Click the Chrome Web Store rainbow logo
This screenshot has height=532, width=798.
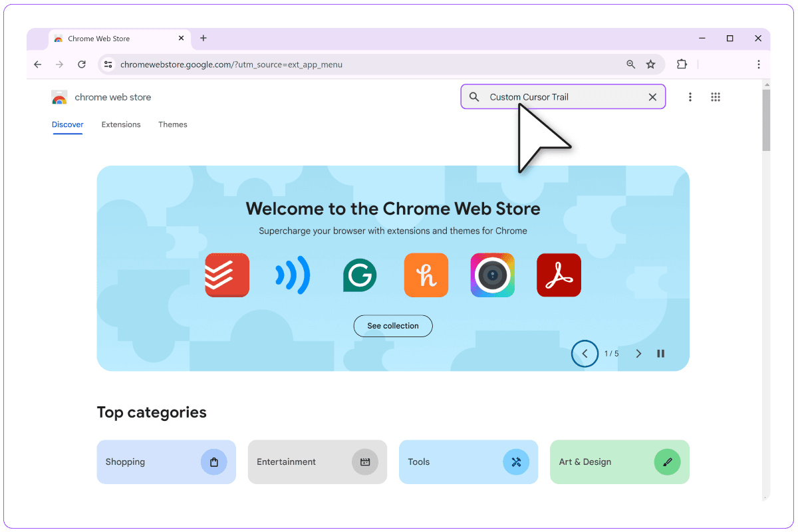(59, 97)
